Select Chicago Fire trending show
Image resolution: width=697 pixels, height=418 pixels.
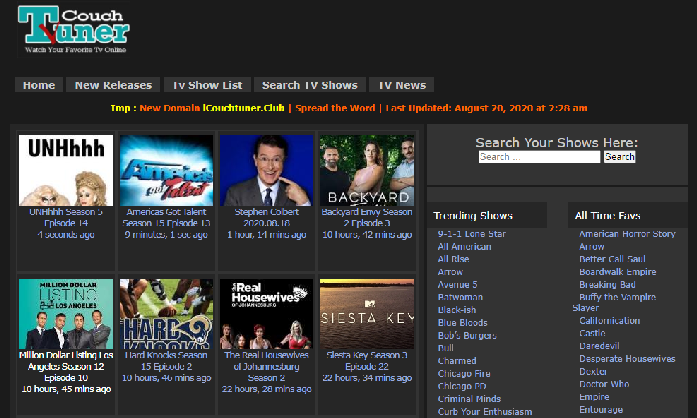click(464, 374)
